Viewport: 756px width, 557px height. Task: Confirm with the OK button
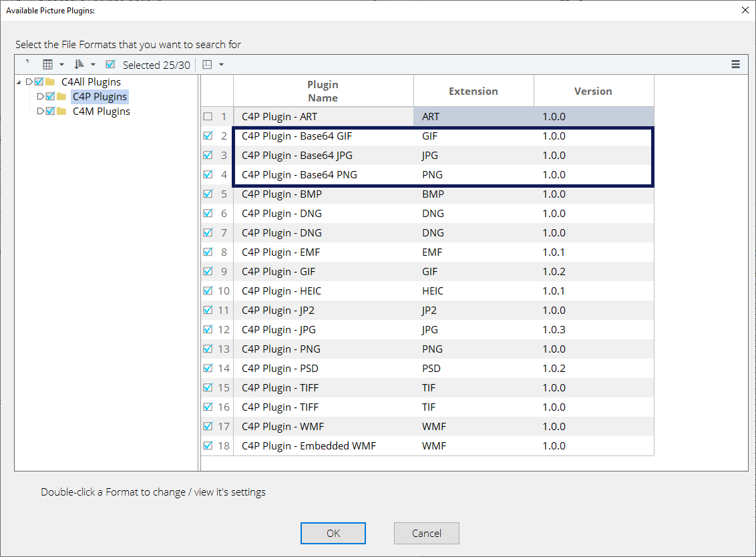tap(333, 533)
